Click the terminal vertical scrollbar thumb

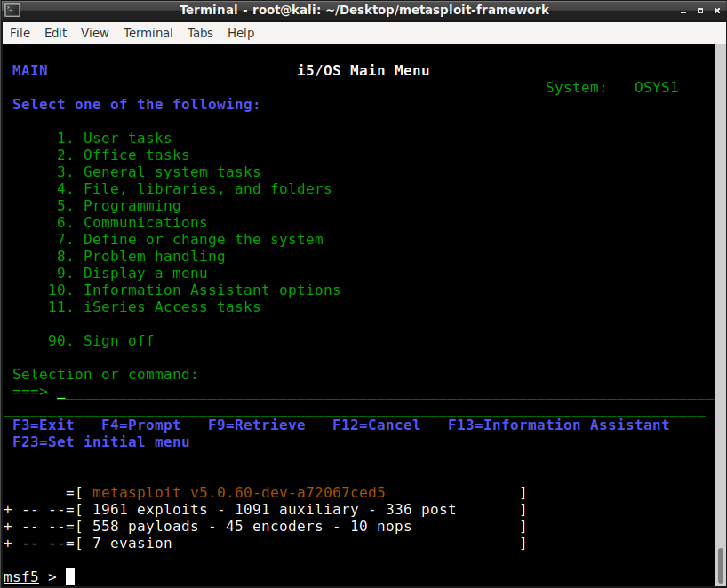[721, 566]
